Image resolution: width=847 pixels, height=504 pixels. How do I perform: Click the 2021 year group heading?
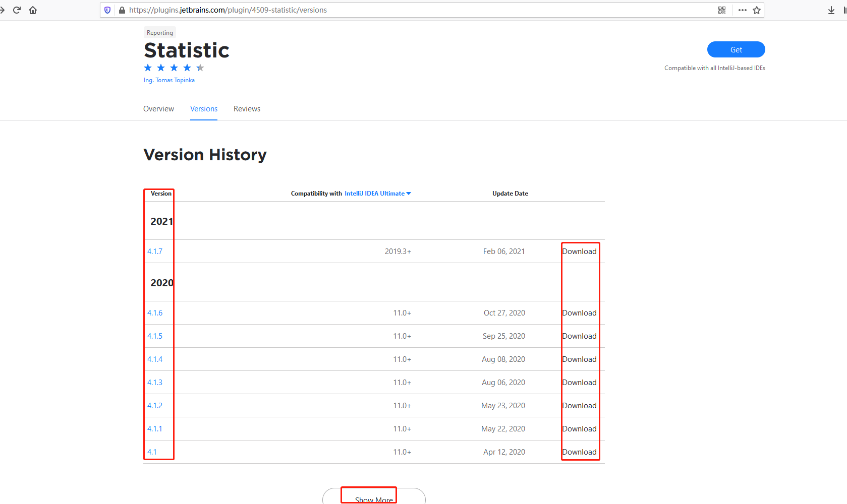[161, 221]
